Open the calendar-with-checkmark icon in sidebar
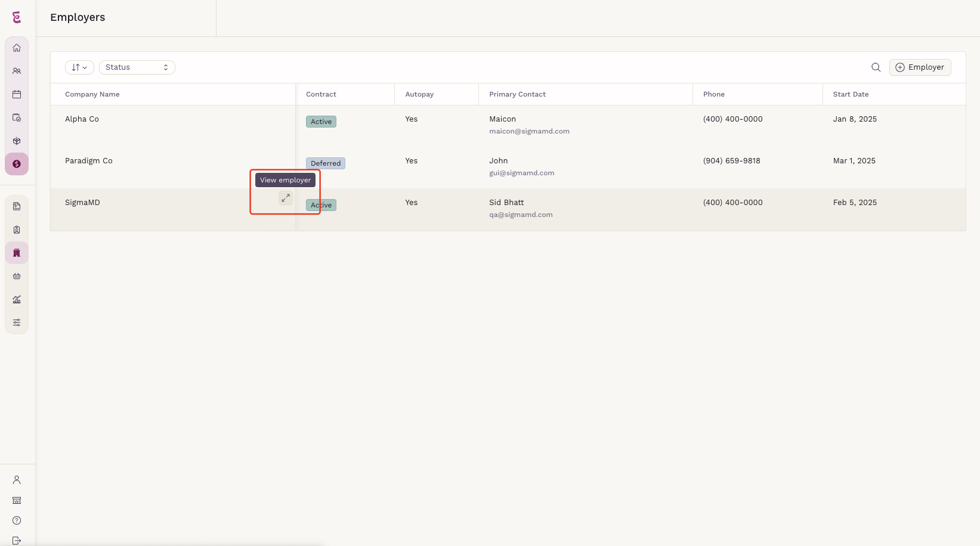This screenshot has width=980, height=546. pyautogui.click(x=17, y=117)
